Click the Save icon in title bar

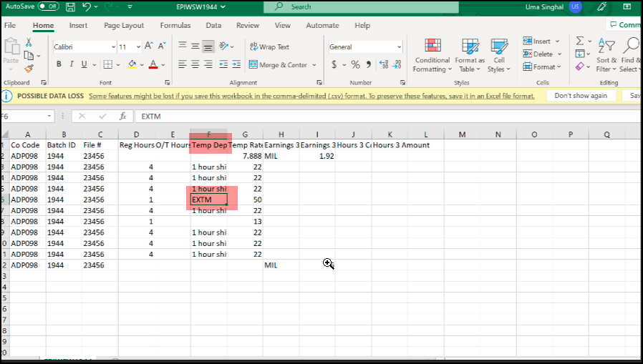click(x=70, y=7)
